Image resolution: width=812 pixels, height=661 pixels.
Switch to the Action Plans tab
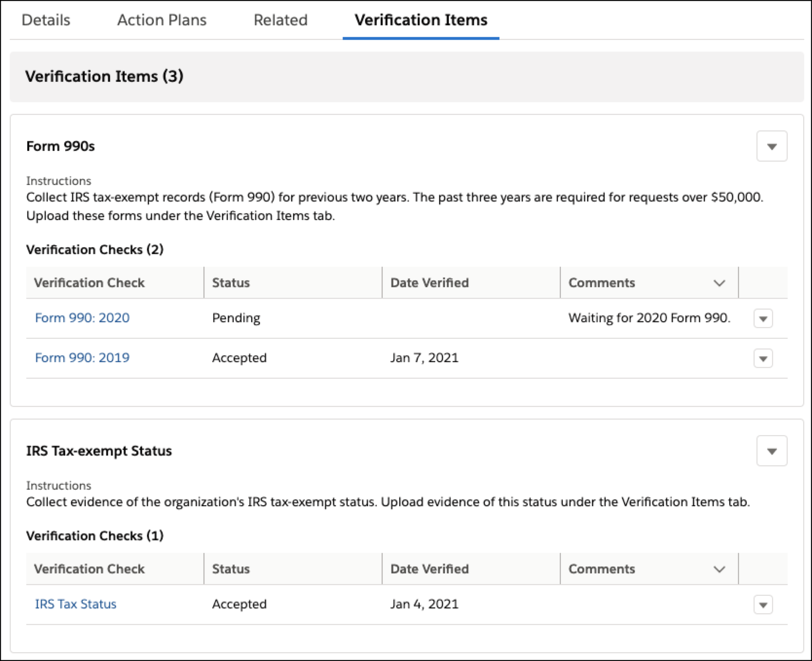[161, 20]
